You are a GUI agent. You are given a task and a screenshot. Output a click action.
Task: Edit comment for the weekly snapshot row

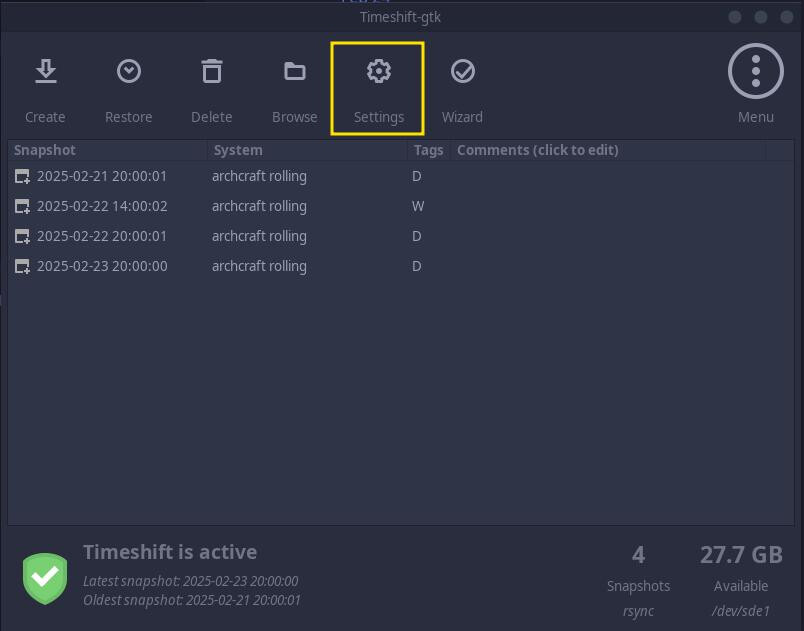coord(608,206)
